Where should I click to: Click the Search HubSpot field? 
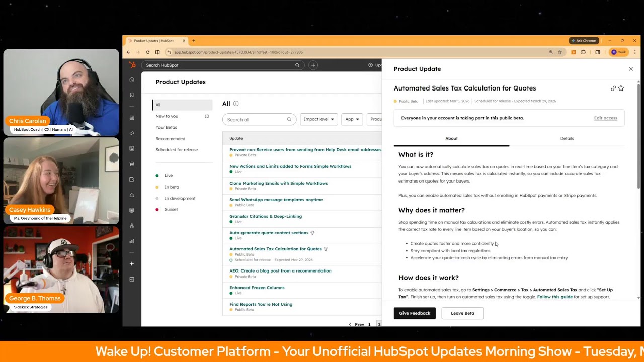coord(222,65)
